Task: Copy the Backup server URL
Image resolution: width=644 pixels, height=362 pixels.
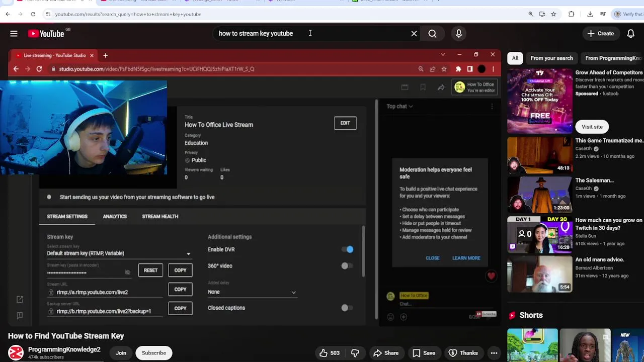Action: point(180,308)
